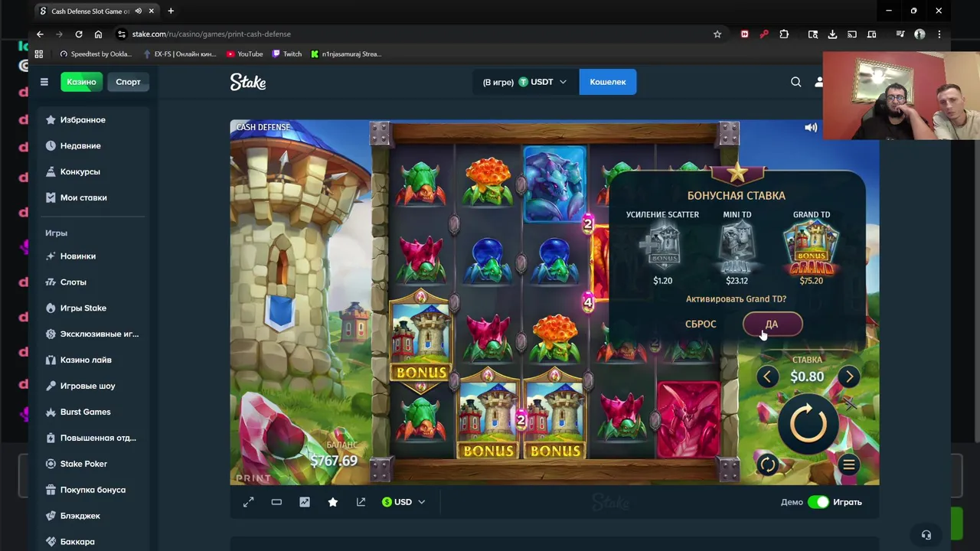Enter fullscreen mode for the game
Screen dimensions: 980x551
coord(248,502)
